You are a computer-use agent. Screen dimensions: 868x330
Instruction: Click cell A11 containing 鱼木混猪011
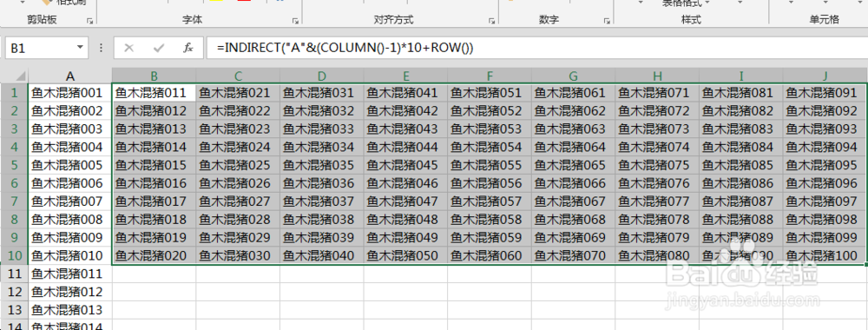(x=70, y=274)
